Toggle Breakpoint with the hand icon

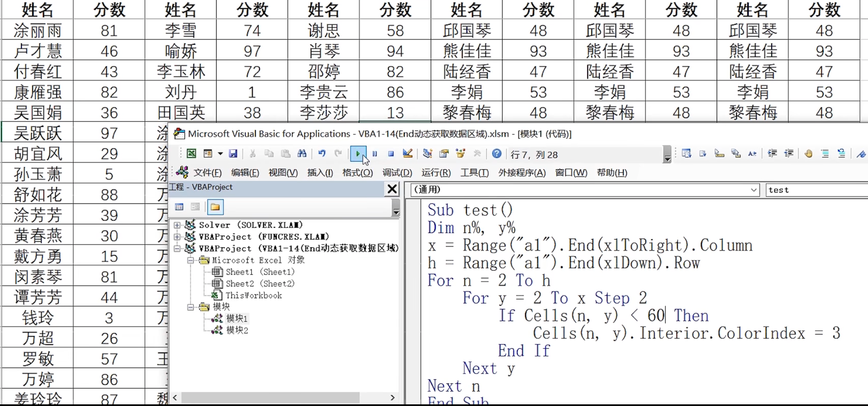(x=809, y=153)
